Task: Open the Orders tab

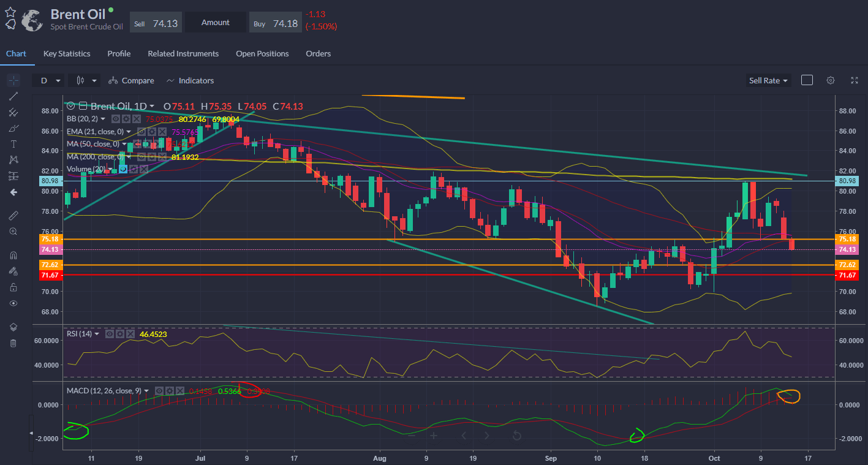Action: click(x=318, y=54)
